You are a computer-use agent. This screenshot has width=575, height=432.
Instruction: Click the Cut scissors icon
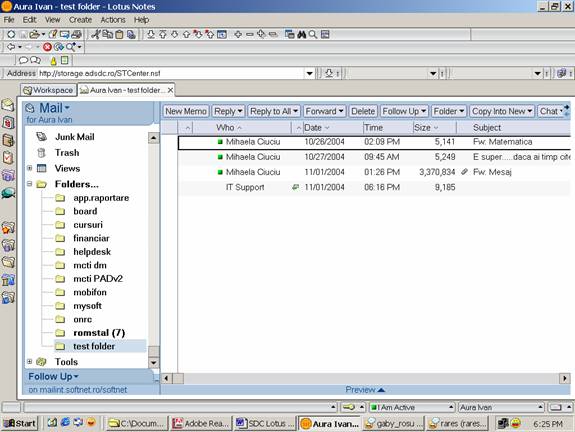coord(96,34)
